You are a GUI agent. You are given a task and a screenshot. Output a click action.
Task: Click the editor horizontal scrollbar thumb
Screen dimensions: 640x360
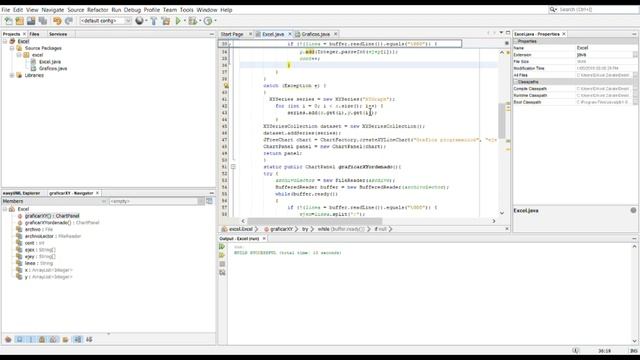point(315,221)
